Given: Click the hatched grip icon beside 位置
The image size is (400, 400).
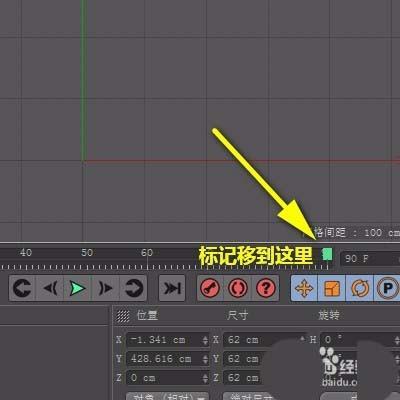Looking at the screenshot, I should click(123, 316).
